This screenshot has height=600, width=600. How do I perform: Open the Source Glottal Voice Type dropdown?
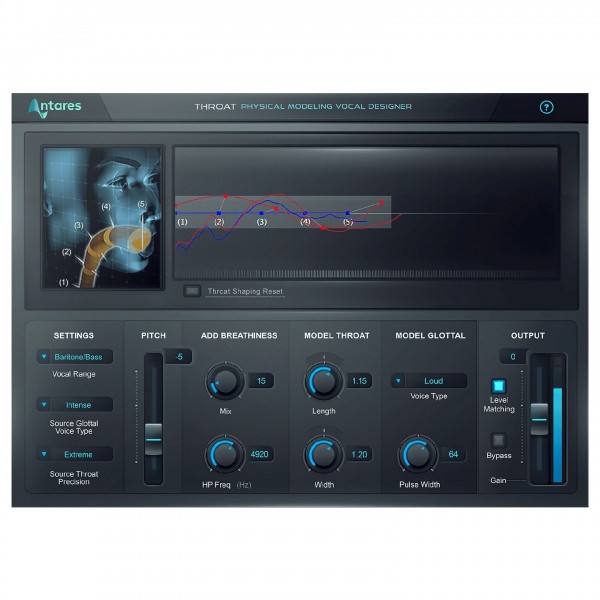(x=76, y=405)
